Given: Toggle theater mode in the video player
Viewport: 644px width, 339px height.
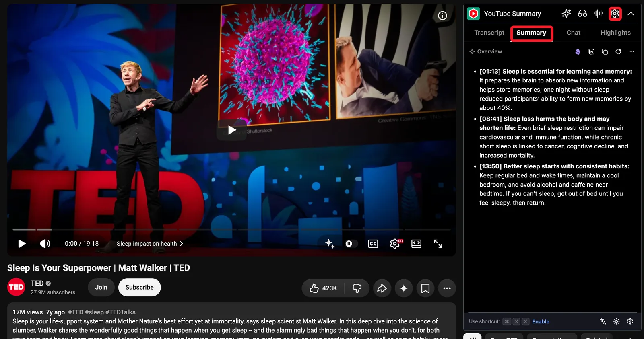Looking at the screenshot, I should point(416,244).
